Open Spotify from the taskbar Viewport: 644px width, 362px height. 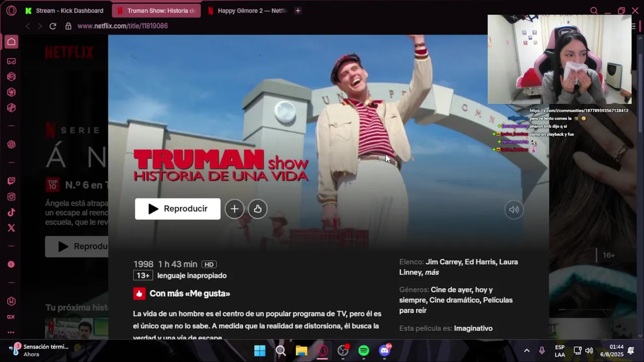click(364, 350)
